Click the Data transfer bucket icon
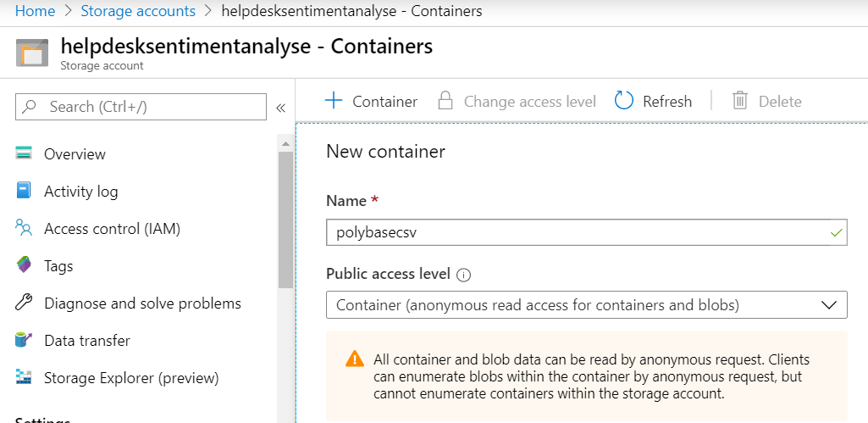Image resolution: width=868 pixels, height=423 pixels. 24,340
